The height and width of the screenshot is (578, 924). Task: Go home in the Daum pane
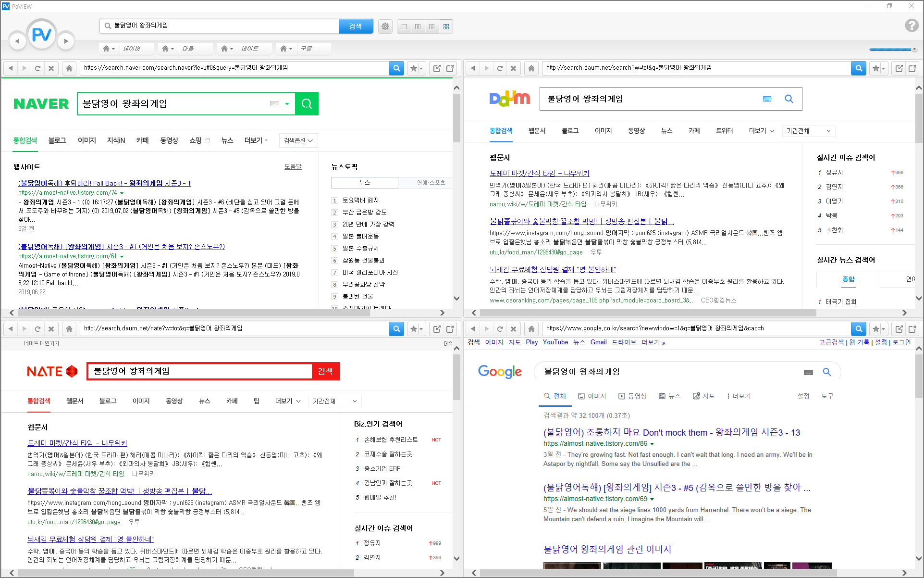[531, 68]
